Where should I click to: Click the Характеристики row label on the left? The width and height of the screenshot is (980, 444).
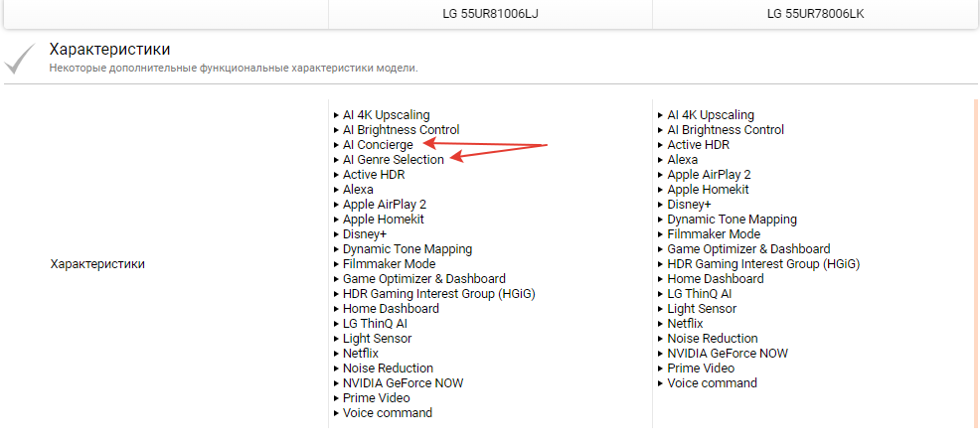tap(97, 264)
